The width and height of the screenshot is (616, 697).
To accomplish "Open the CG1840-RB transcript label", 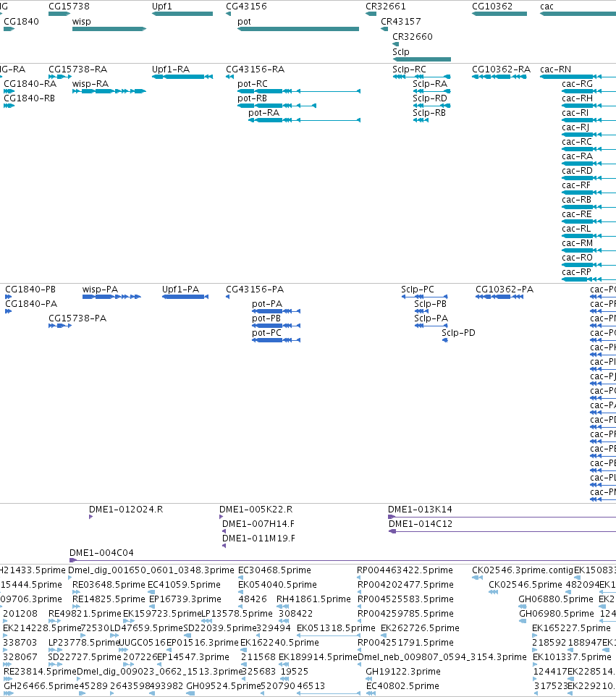I will pos(30,98).
